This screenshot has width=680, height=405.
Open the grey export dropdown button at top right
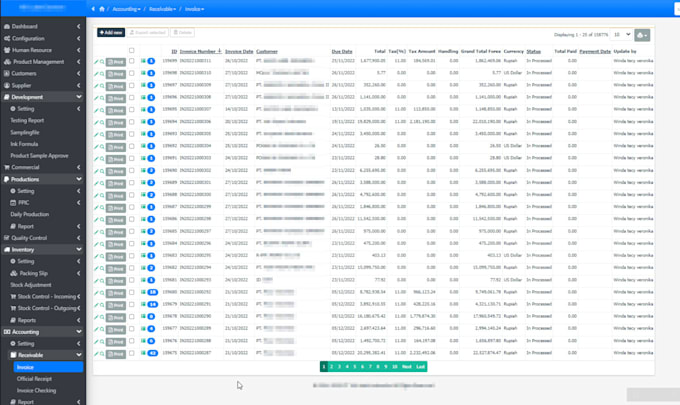click(x=642, y=35)
